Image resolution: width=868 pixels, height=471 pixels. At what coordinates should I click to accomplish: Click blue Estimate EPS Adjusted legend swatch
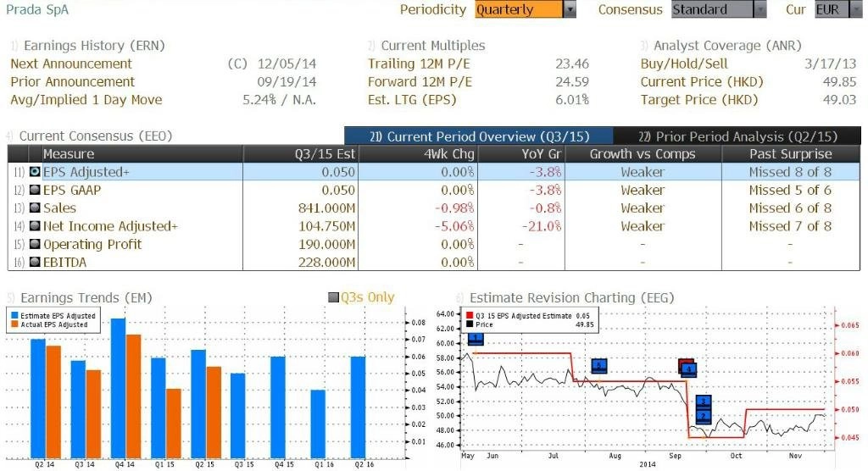click(x=14, y=315)
